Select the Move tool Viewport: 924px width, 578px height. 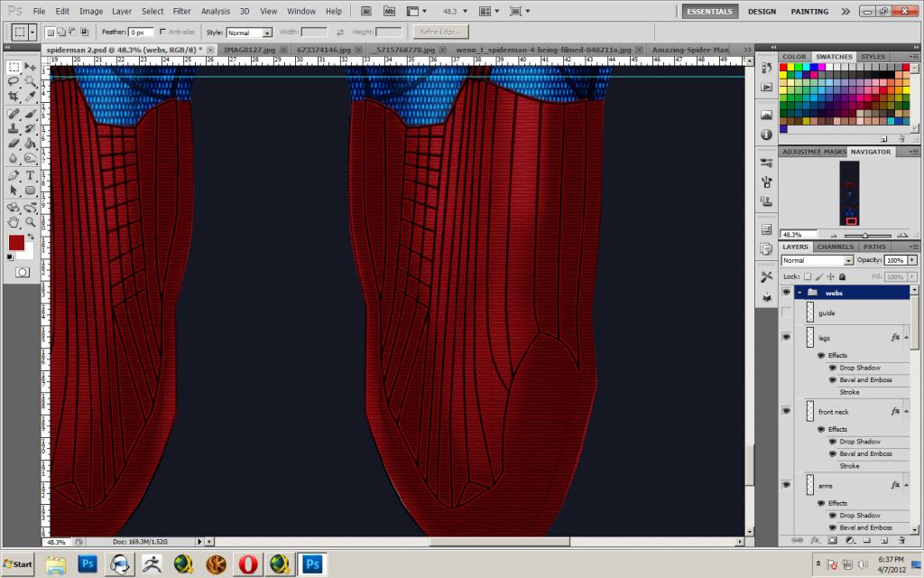click(x=30, y=67)
